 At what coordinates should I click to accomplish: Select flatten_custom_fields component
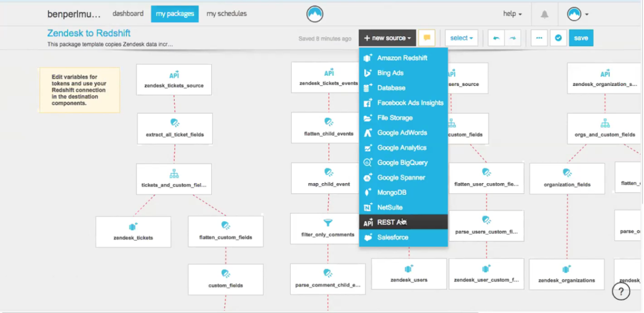pyautogui.click(x=226, y=231)
